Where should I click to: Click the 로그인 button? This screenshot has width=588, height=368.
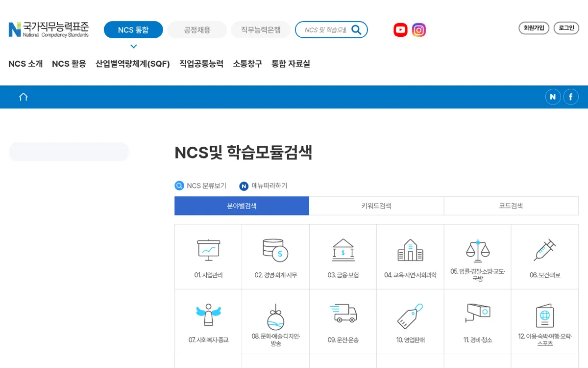pos(566,28)
